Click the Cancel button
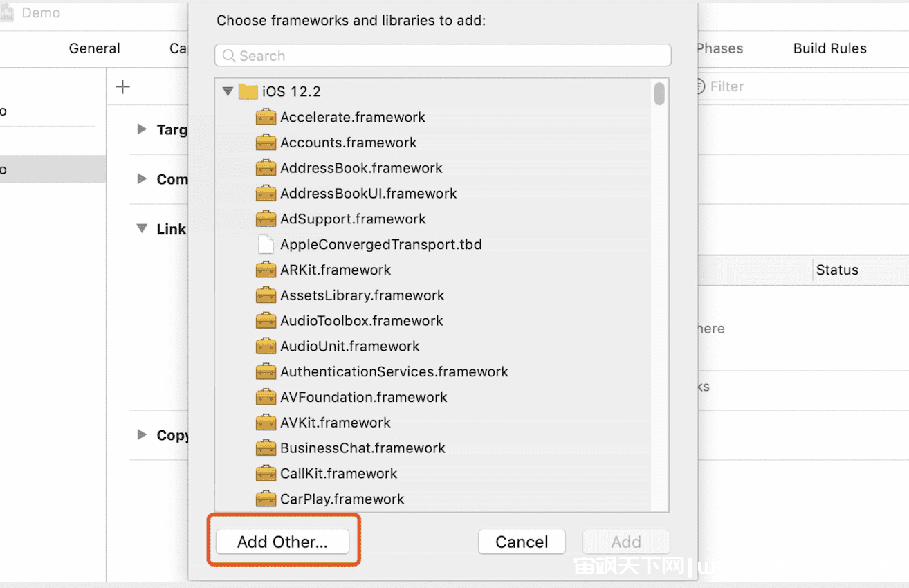This screenshot has height=588, width=909. coord(522,542)
